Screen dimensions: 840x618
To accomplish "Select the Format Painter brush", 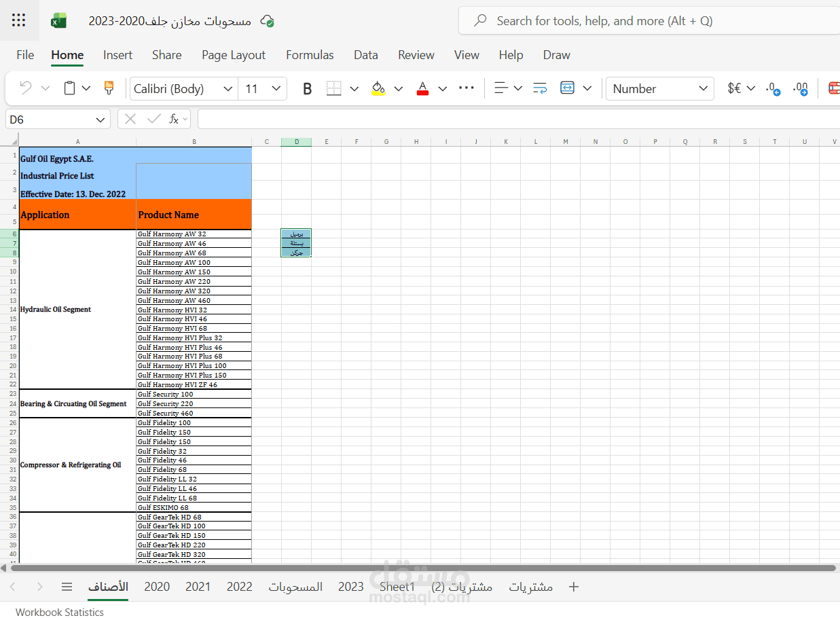I will (109, 88).
